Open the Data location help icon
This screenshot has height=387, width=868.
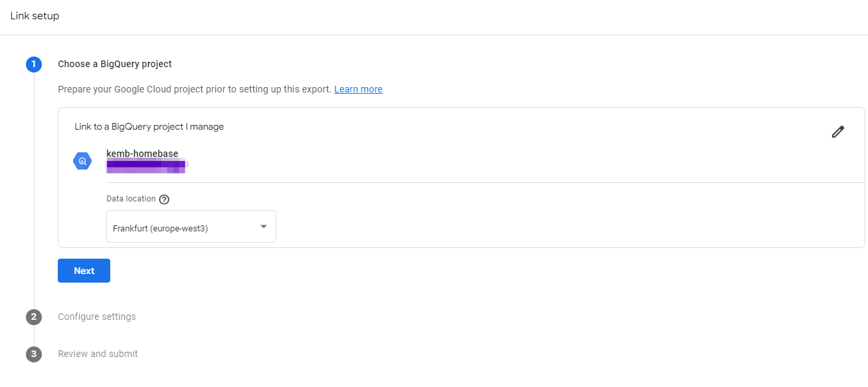coord(165,199)
